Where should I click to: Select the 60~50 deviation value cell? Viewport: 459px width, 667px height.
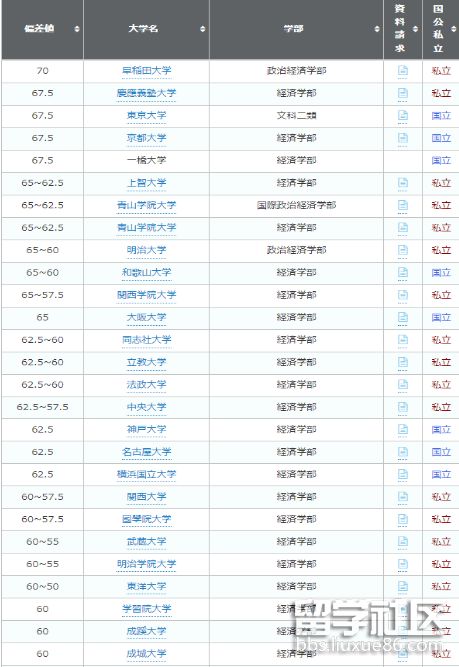(x=43, y=587)
